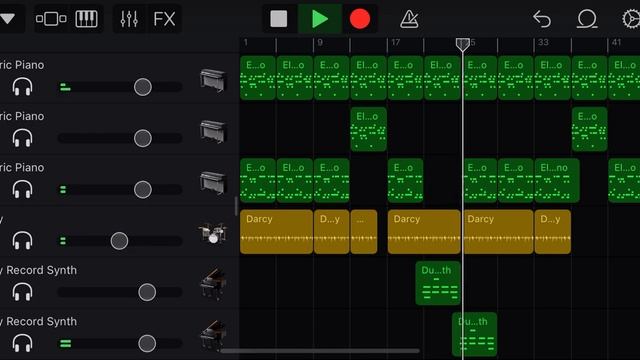Image resolution: width=640 pixels, height=360 pixels.
Task: Select the bottom Record Synth grand piano icon
Action: [213, 336]
